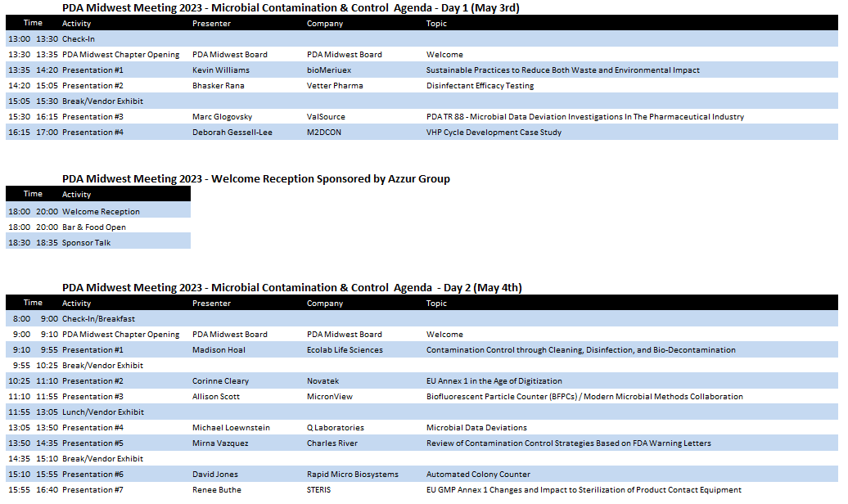
Task: Select the 15:05 Break/Vendor Exhibit row
Action: 422,101
